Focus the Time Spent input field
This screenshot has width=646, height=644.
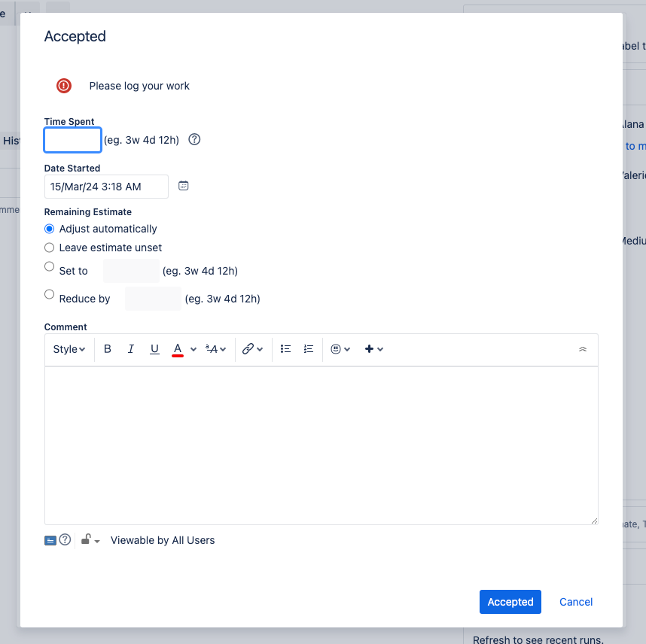click(x=72, y=140)
